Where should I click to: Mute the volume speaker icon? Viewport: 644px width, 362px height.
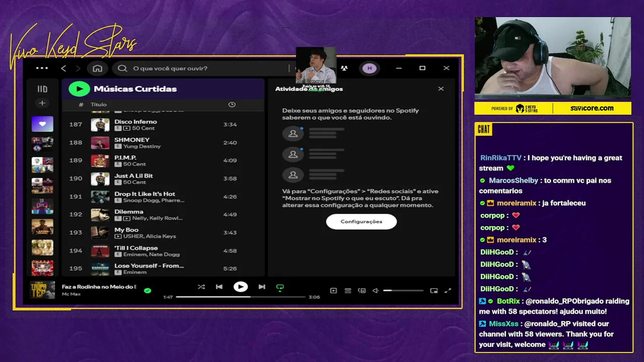pos(375,291)
